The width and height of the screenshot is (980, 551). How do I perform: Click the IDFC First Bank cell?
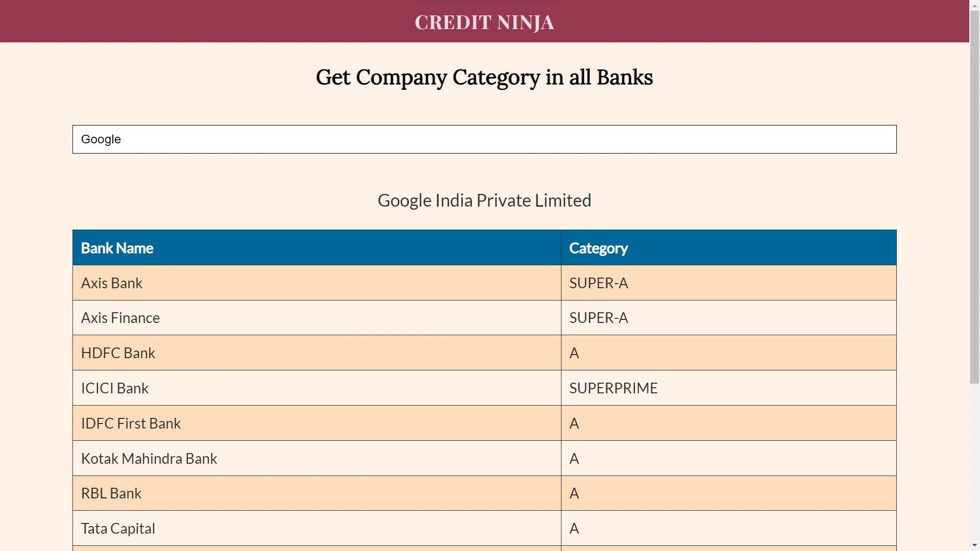131,423
